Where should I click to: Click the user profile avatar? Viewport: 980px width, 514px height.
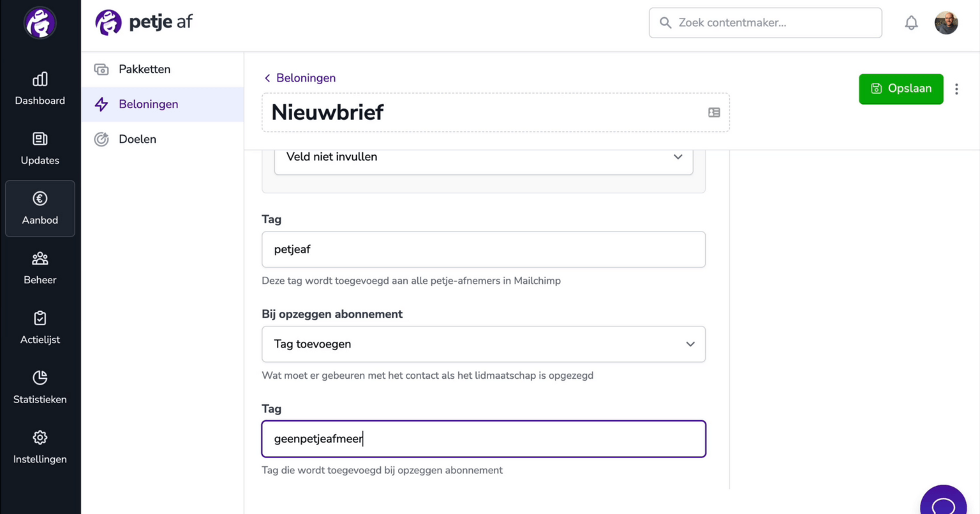coord(946,23)
